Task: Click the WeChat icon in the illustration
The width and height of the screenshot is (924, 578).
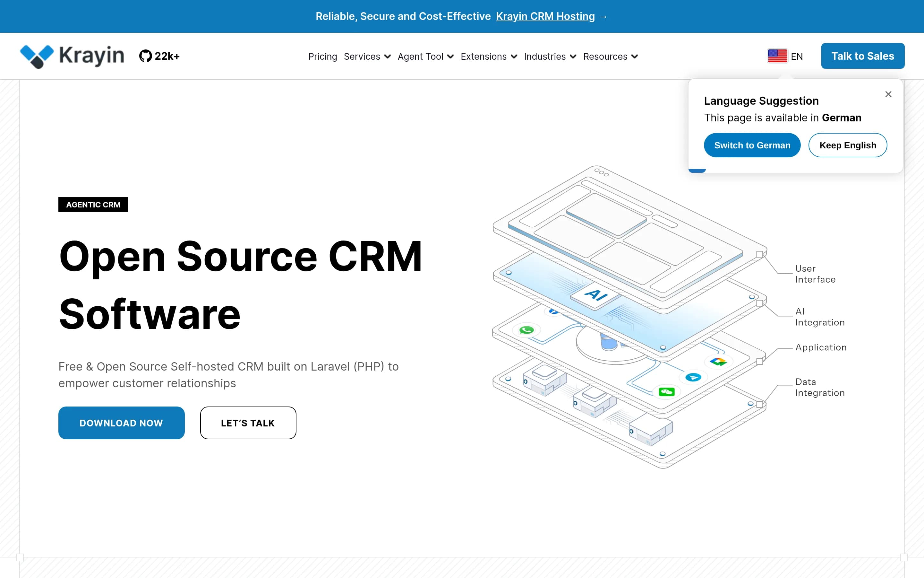Action: coord(667,392)
